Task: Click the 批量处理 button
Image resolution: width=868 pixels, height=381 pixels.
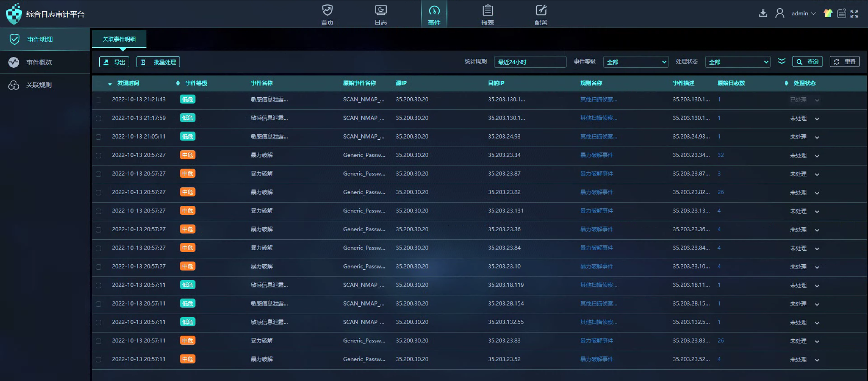Action: [158, 62]
